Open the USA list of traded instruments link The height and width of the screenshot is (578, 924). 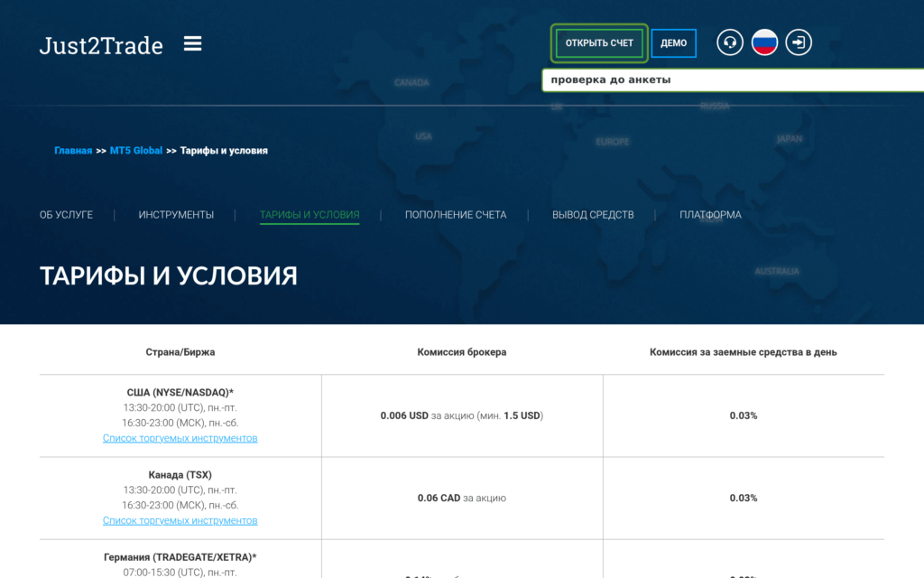[180, 438]
